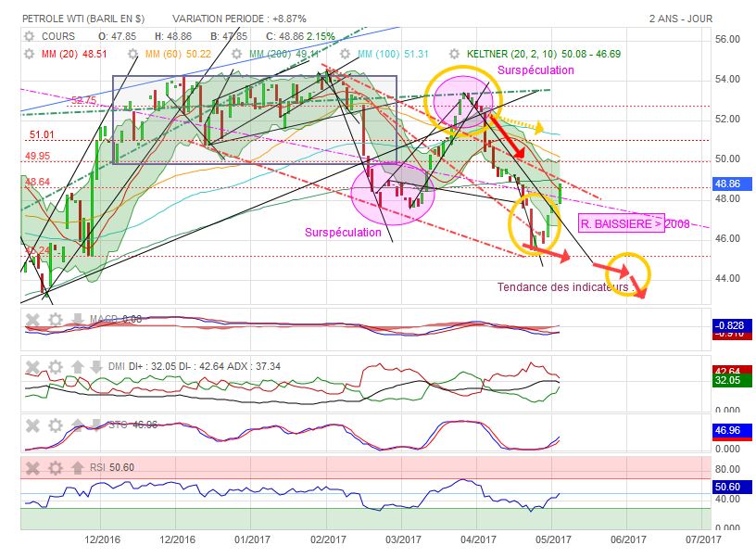Click the 49.95 level label

(38, 156)
